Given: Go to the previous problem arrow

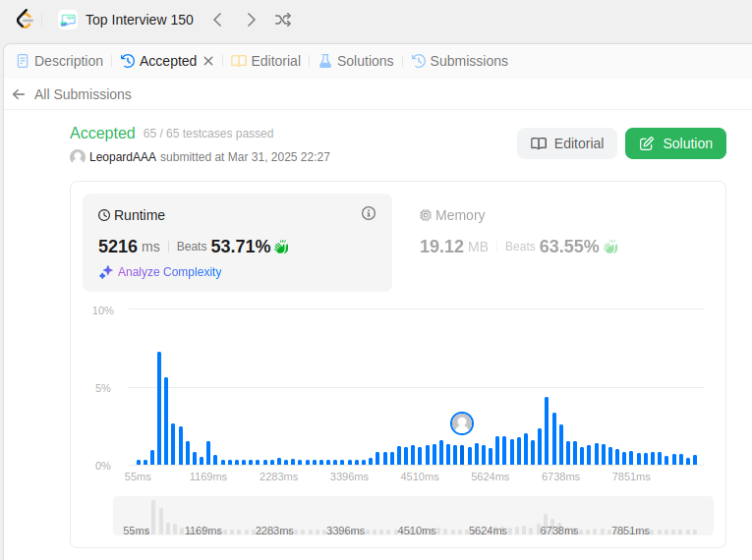Looking at the screenshot, I should 217,20.
